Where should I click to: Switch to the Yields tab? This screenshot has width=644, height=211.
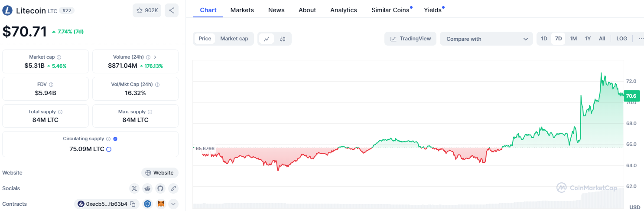click(x=433, y=10)
